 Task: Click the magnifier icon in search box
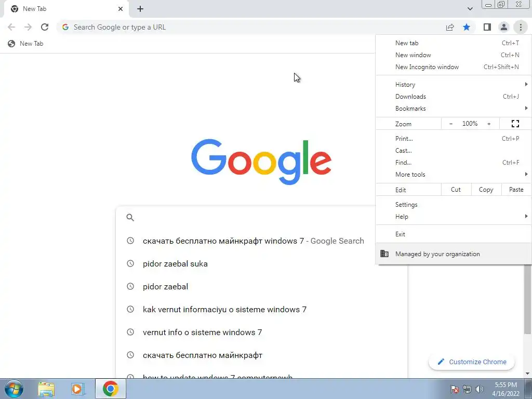click(130, 218)
